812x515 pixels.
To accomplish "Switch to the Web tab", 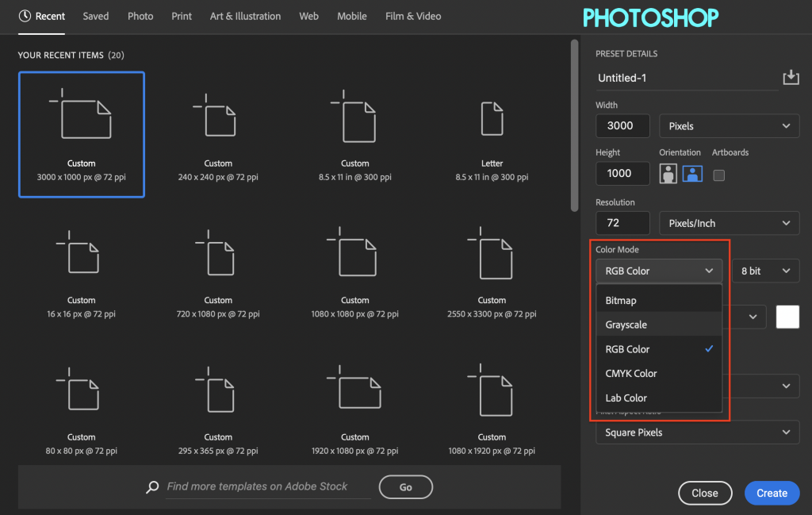I will click(308, 16).
